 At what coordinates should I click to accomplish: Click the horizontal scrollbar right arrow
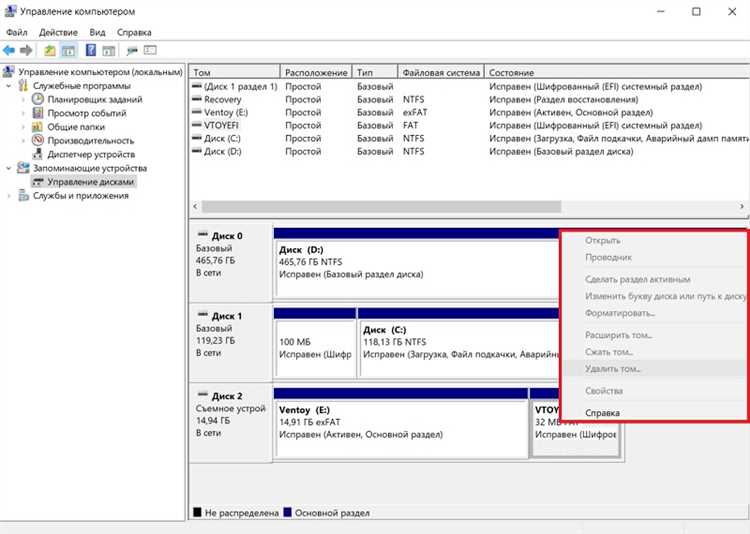[x=742, y=206]
